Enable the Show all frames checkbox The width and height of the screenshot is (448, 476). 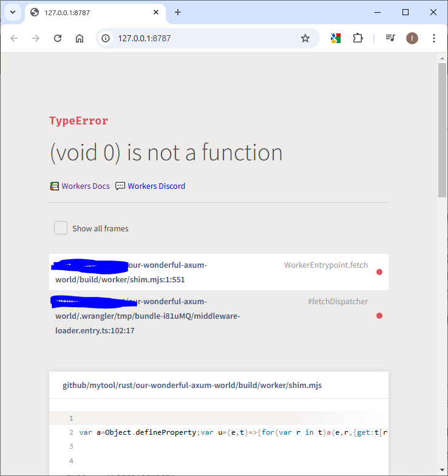(61, 228)
